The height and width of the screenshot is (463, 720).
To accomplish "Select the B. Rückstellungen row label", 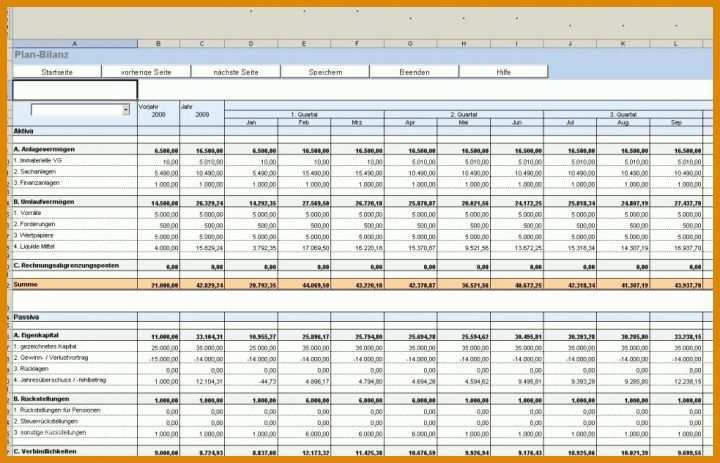I will 42,399.
